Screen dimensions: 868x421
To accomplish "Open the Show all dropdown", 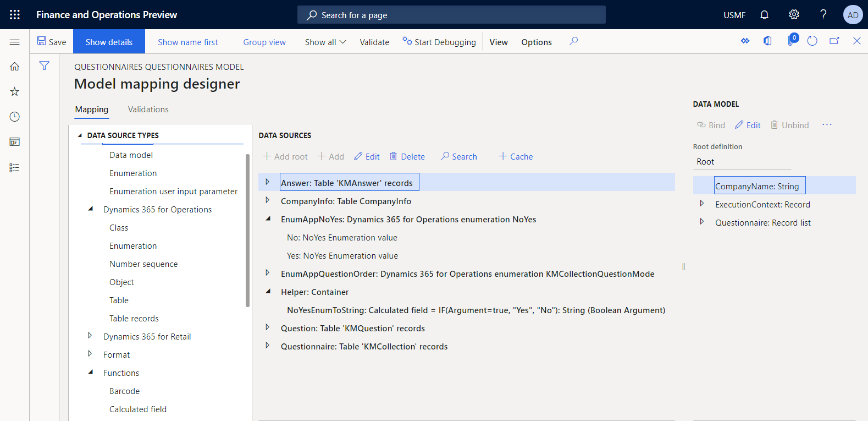I will [x=325, y=42].
